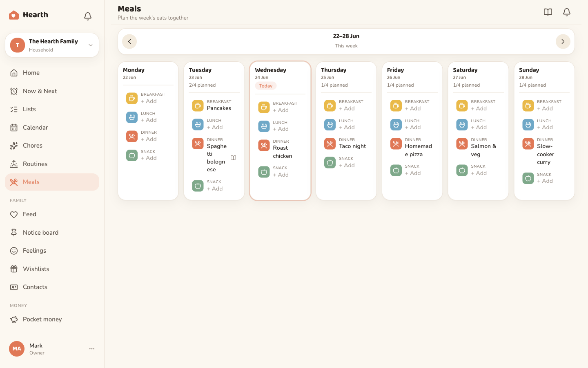Open Roast chicken dinner entry

pyautogui.click(x=283, y=152)
